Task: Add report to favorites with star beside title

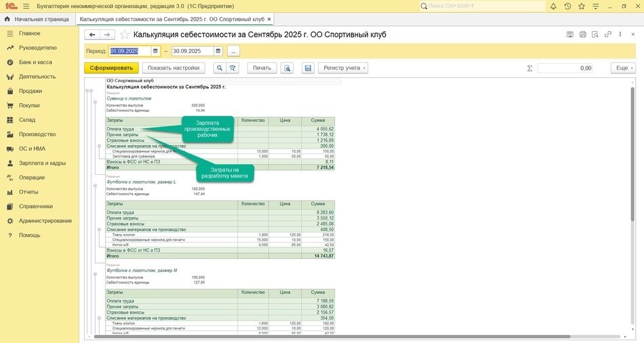Action: tap(125, 35)
